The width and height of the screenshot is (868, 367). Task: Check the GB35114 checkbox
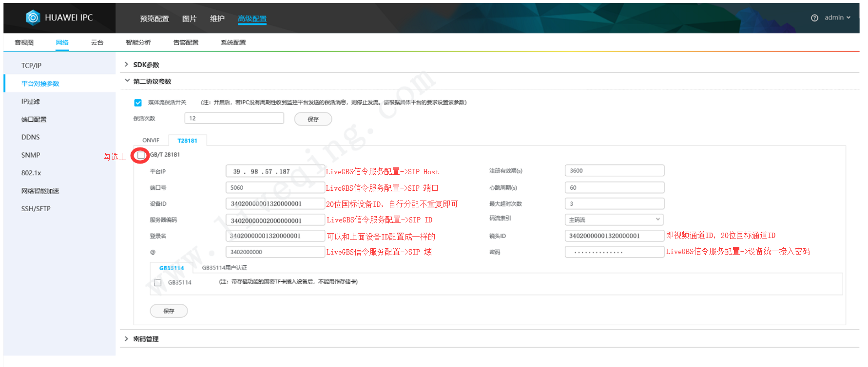point(157,283)
